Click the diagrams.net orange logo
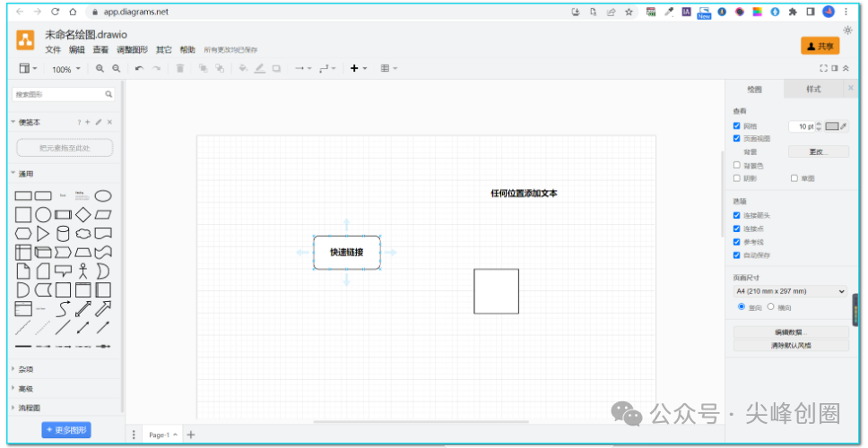Screen dimensions: 868x448 [25, 40]
